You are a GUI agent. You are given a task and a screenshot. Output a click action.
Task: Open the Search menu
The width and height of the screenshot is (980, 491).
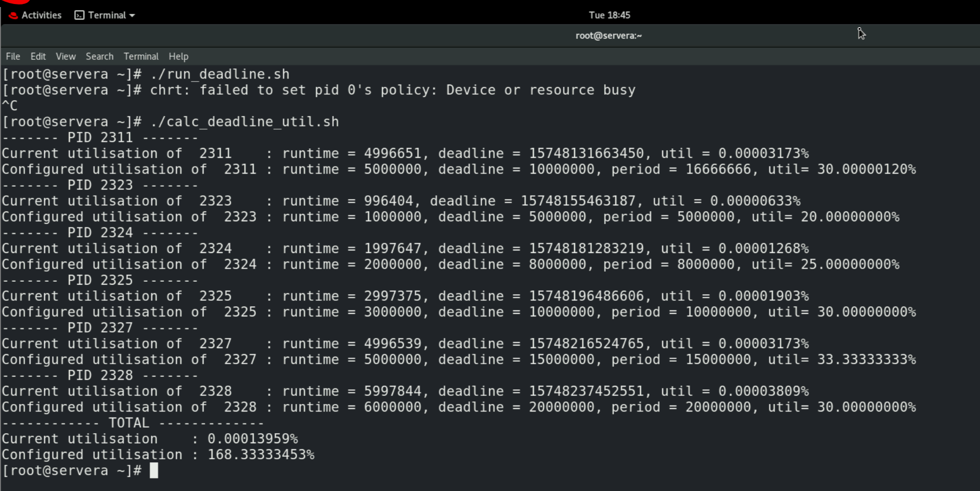tap(100, 56)
